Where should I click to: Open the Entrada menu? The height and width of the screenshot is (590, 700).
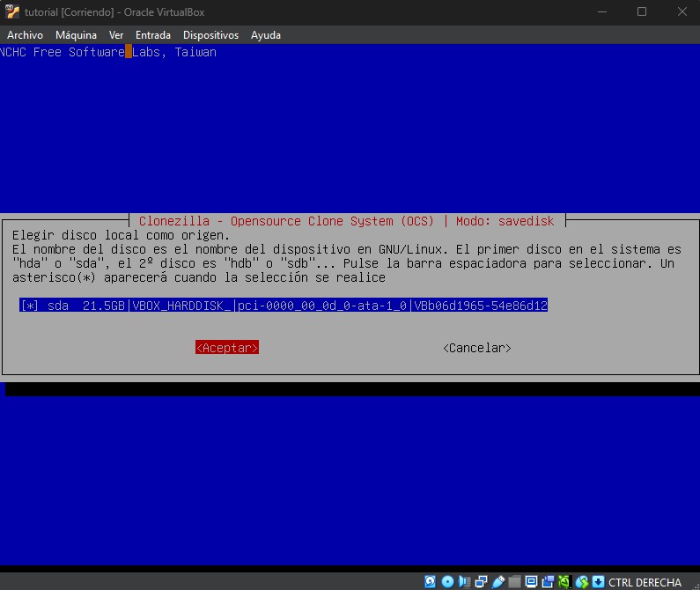[153, 35]
